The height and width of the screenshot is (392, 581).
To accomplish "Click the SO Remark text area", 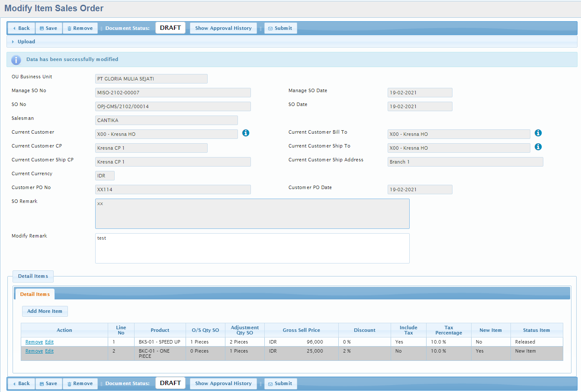I will [252, 214].
